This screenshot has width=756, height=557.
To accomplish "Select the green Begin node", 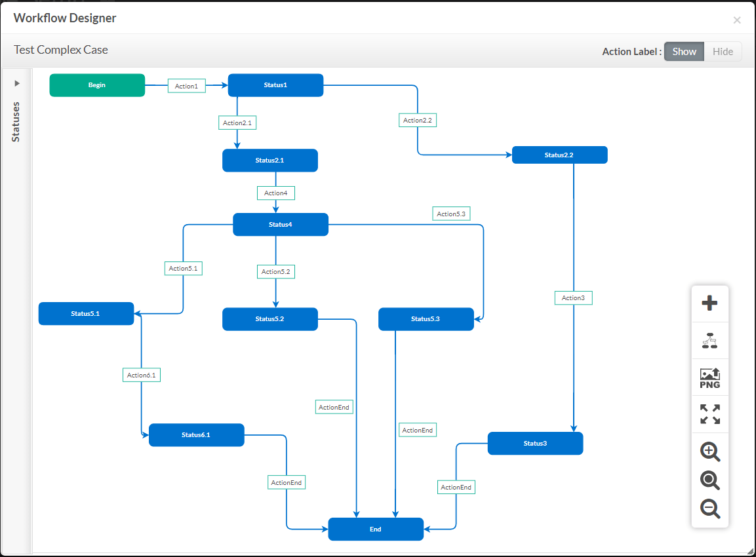I will [x=97, y=85].
